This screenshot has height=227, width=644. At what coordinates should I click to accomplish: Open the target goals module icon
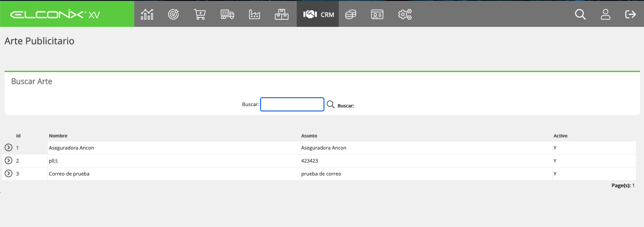tap(173, 14)
